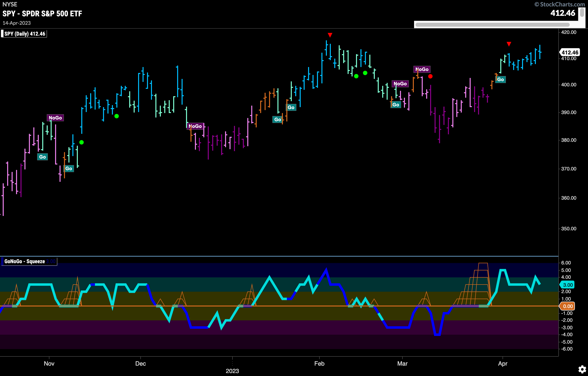Click the Go label in late February
The height and width of the screenshot is (376, 588).
[396, 105]
